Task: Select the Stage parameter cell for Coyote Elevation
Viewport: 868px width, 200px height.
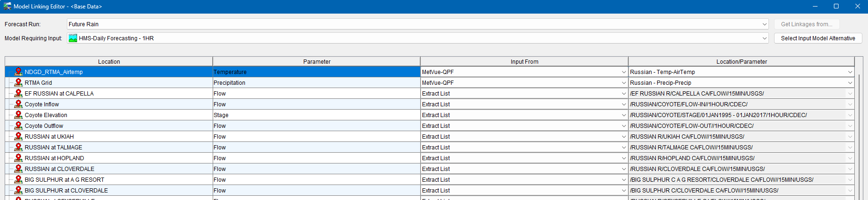Action: pyautogui.click(x=316, y=115)
